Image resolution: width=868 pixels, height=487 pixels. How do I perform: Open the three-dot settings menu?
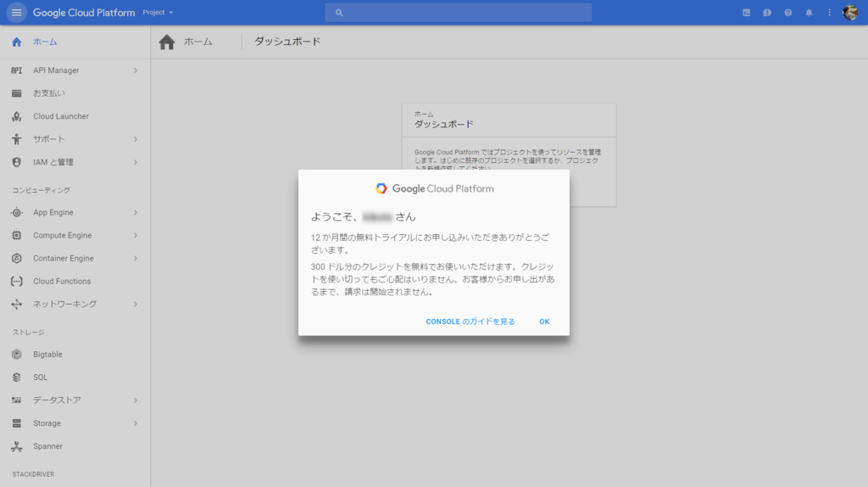click(829, 12)
